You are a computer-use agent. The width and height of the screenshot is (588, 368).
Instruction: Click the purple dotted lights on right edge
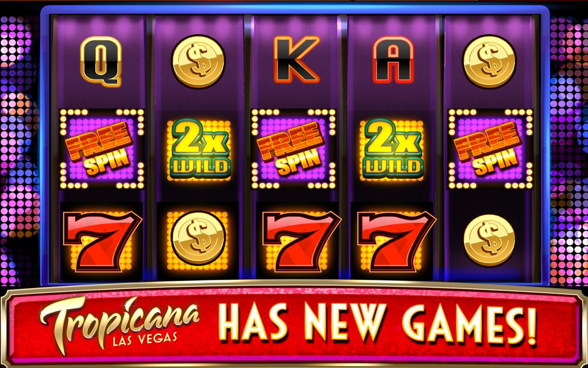569,147
